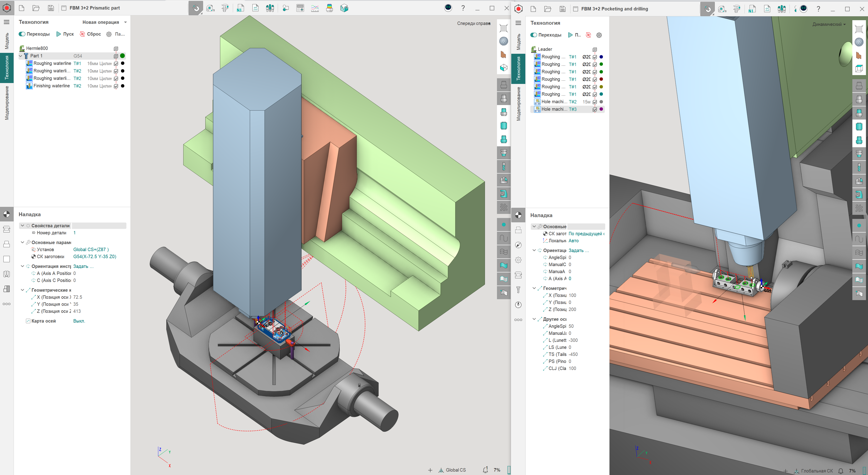Click X position value 72.5 field

99,297
